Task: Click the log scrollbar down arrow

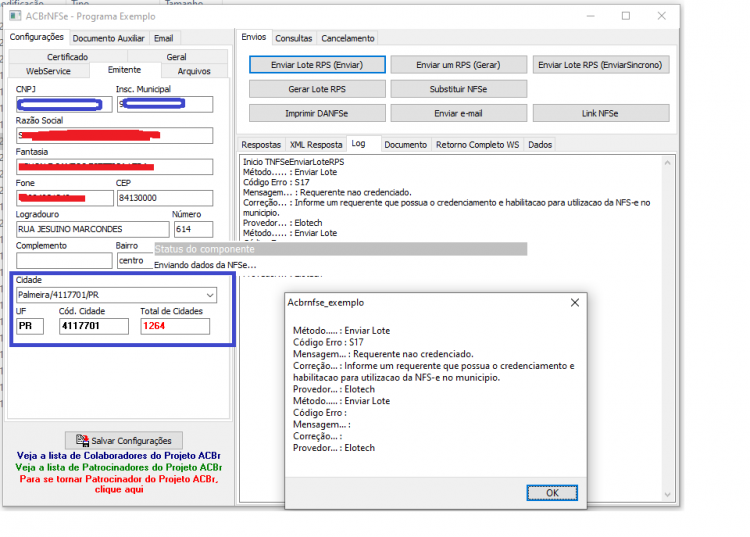Action: pyautogui.click(x=668, y=494)
